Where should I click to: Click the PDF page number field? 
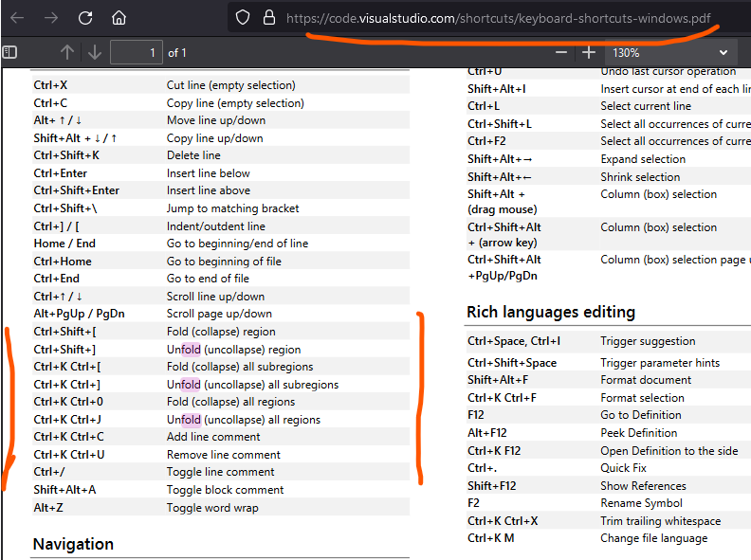coord(137,53)
